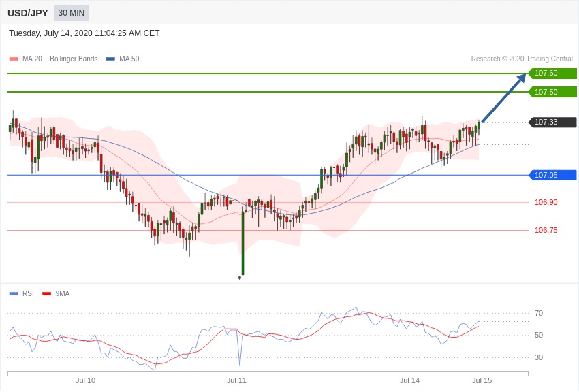The height and width of the screenshot is (392, 579).
Task: Click the USD/JPY symbol title
Action: click(x=28, y=13)
